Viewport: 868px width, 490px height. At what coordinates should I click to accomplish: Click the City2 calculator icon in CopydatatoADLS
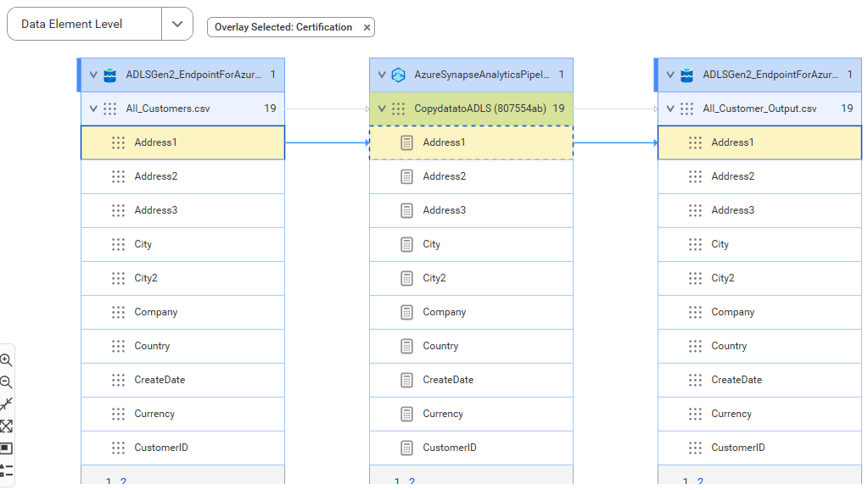click(x=407, y=278)
